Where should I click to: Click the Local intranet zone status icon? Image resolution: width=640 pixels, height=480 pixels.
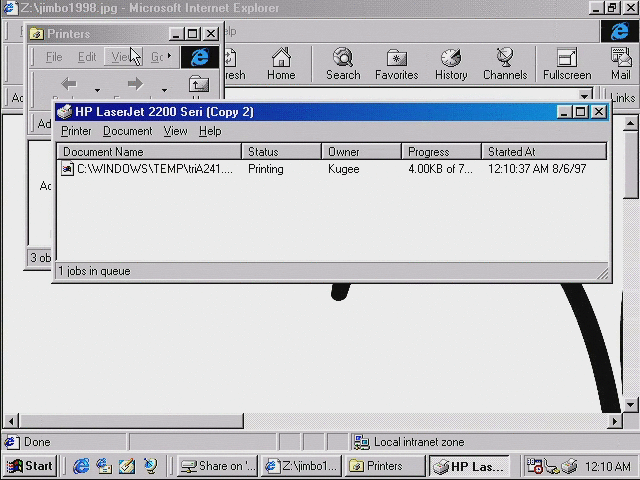tap(362, 442)
